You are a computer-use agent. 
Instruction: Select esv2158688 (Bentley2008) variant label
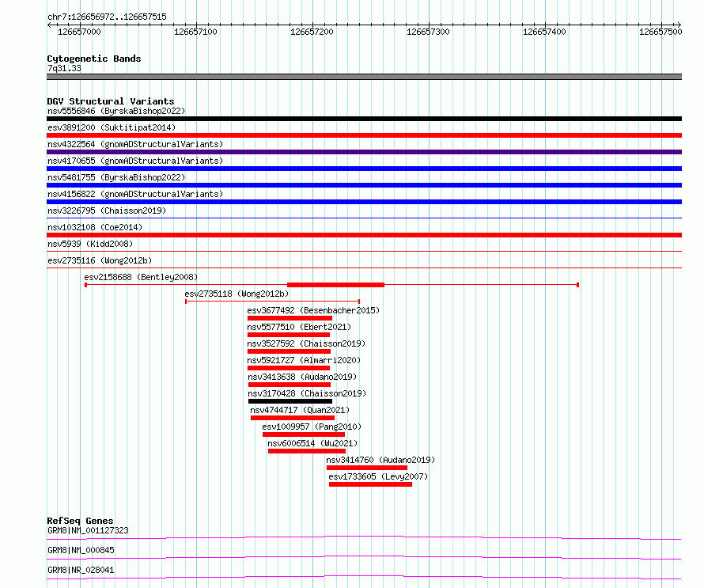(141, 277)
